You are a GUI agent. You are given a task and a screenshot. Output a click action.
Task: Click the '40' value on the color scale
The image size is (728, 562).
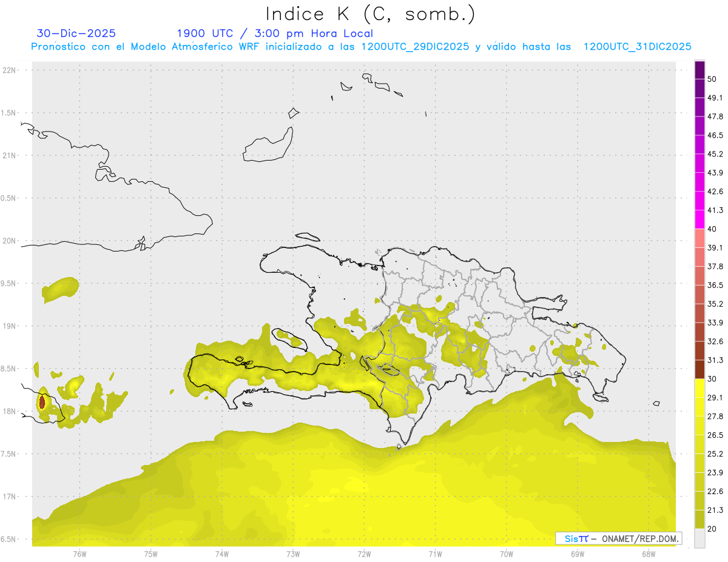point(712,229)
